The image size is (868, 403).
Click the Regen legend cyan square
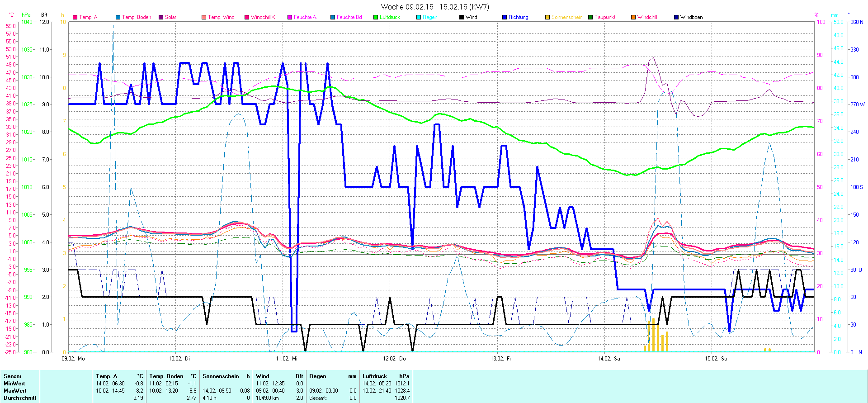tap(419, 17)
